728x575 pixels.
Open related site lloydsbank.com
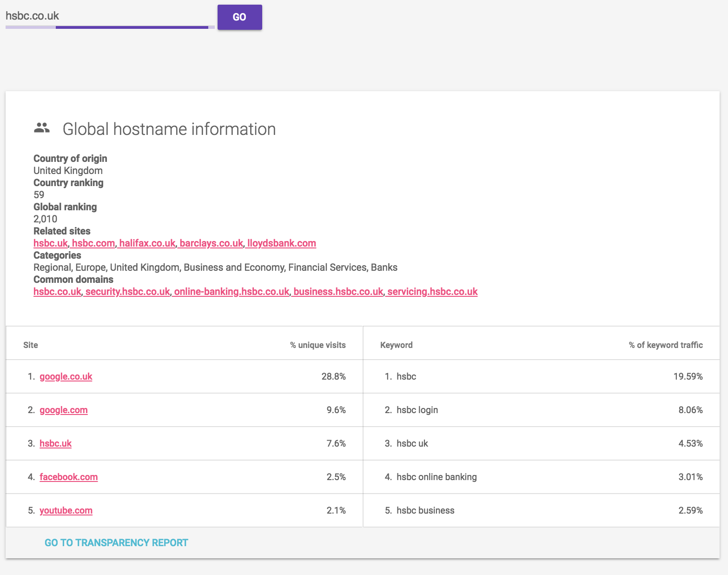[x=282, y=243]
